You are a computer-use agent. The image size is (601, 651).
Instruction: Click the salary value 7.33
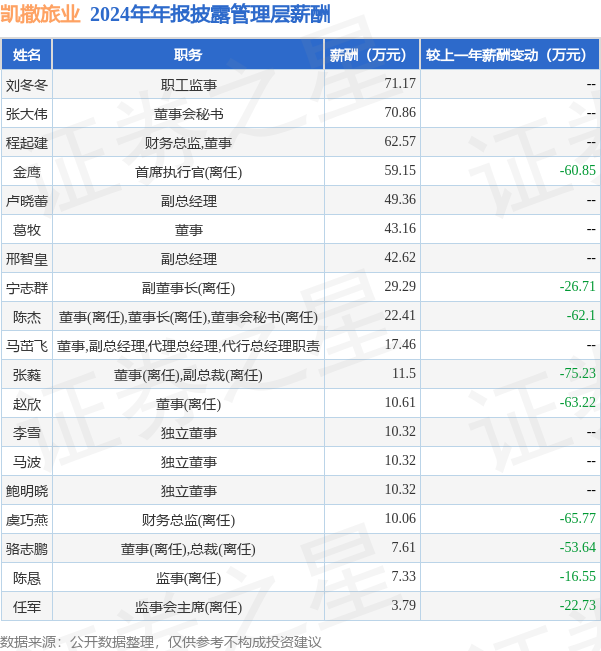(403, 576)
